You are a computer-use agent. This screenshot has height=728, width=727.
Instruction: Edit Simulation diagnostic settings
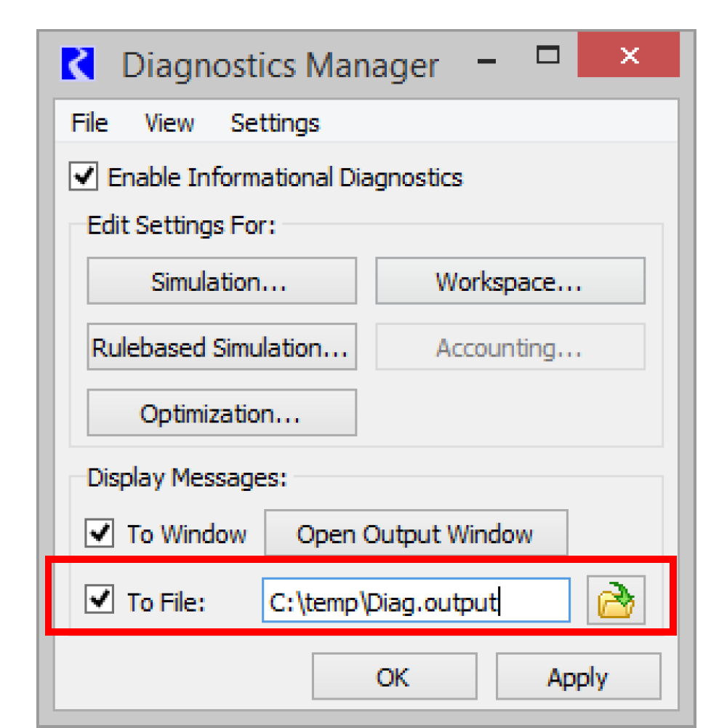point(222,281)
